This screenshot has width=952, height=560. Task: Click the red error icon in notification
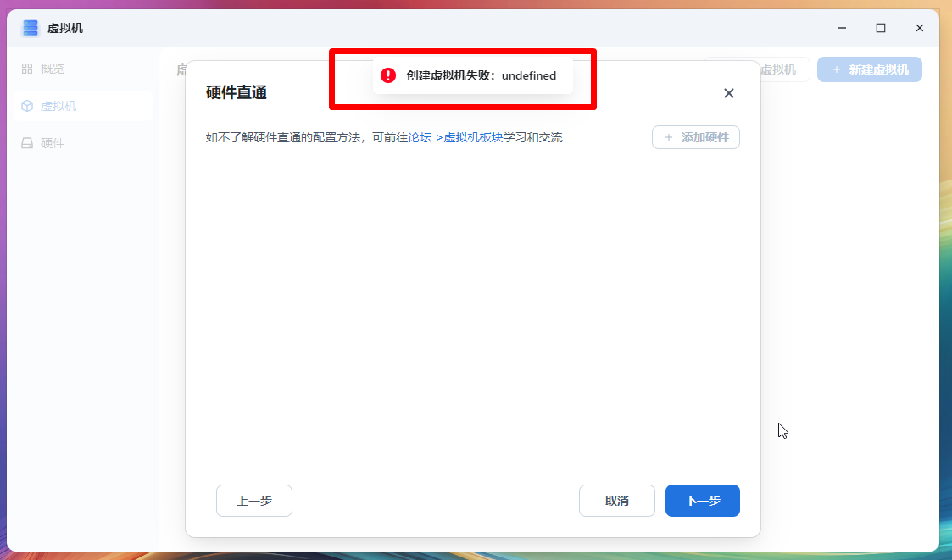388,75
